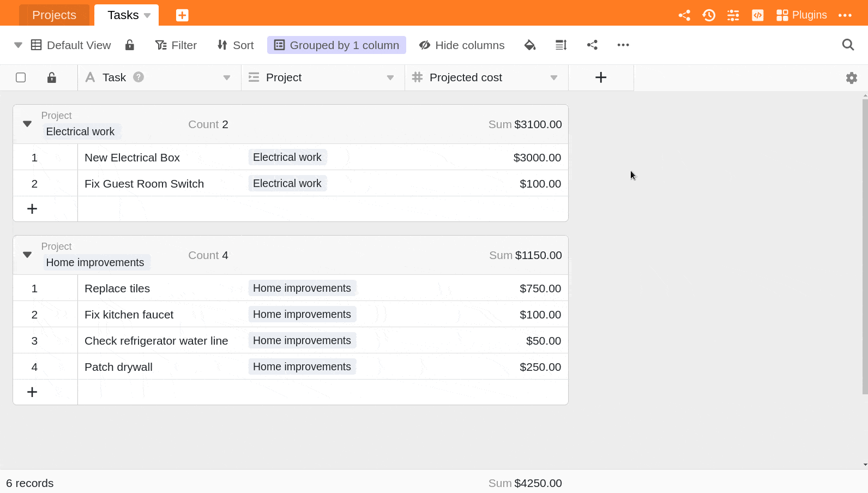Toggle Hide columns option

tap(462, 45)
